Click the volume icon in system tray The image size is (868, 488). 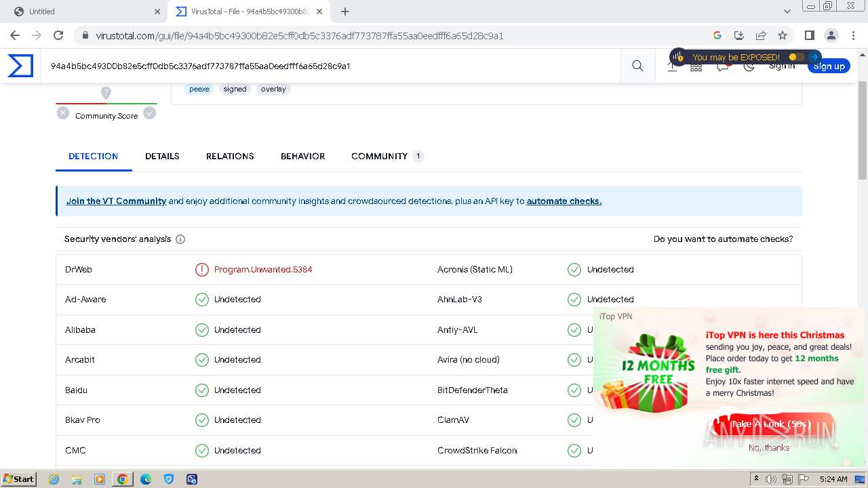coord(771,479)
